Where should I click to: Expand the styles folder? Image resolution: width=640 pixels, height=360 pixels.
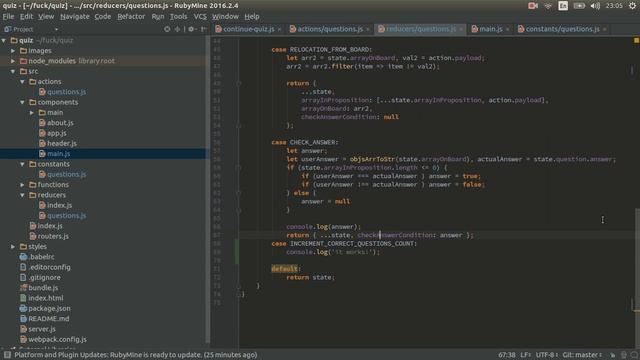click(13, 247)
